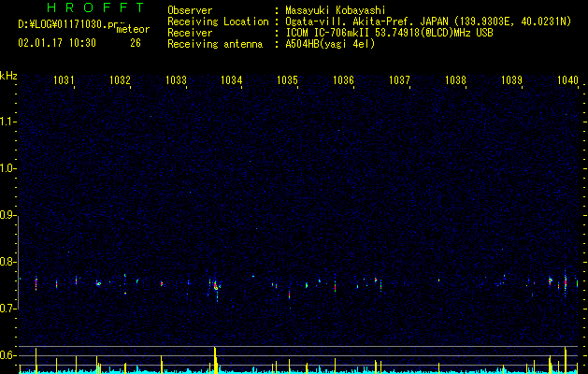Screen dimensions: 588x374
Task: Click the Receiving Location label
Action: 218,22
